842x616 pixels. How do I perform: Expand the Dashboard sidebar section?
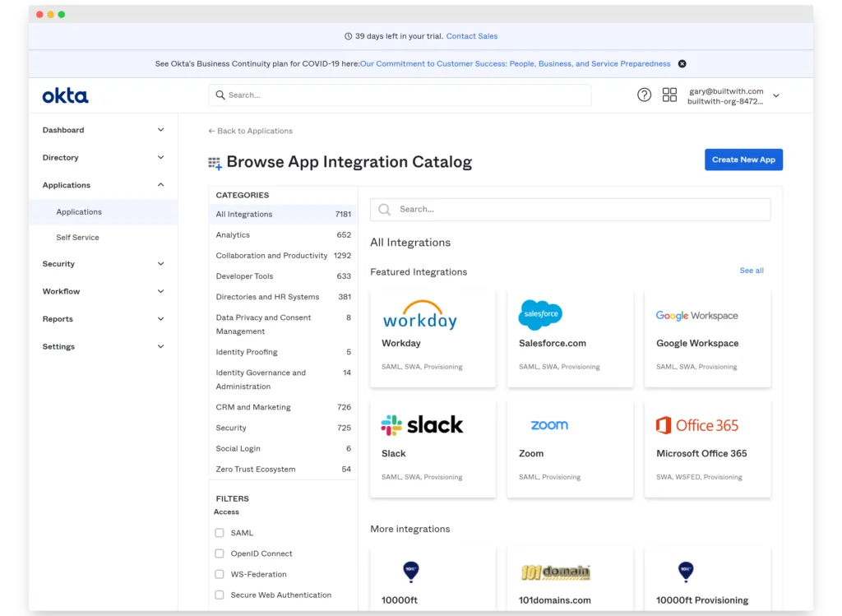(x=103, y=130)
